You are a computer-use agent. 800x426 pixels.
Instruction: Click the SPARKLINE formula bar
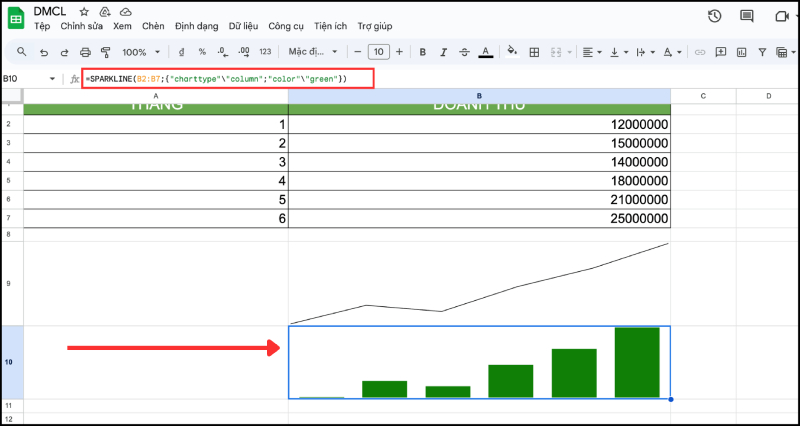[228, 79]
